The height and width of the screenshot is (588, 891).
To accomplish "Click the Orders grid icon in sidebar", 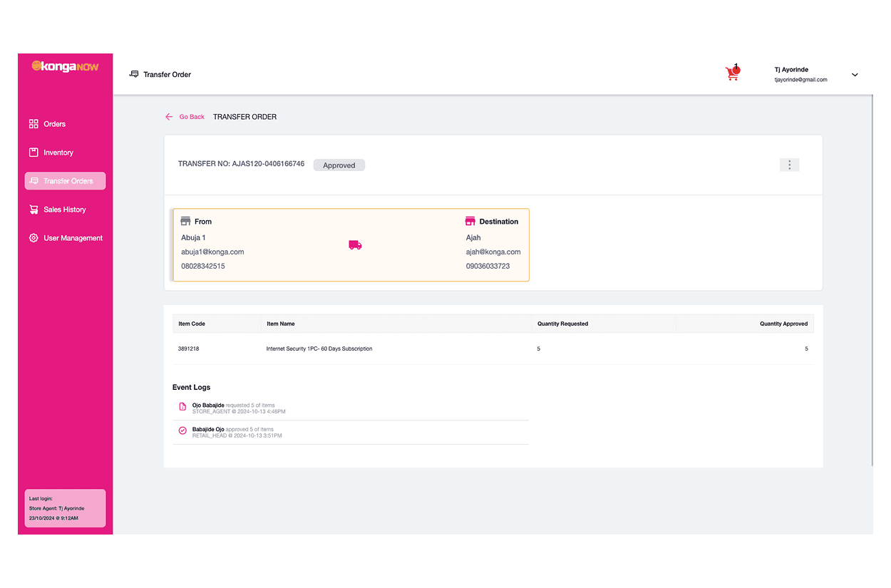I will tap(34, 124).
